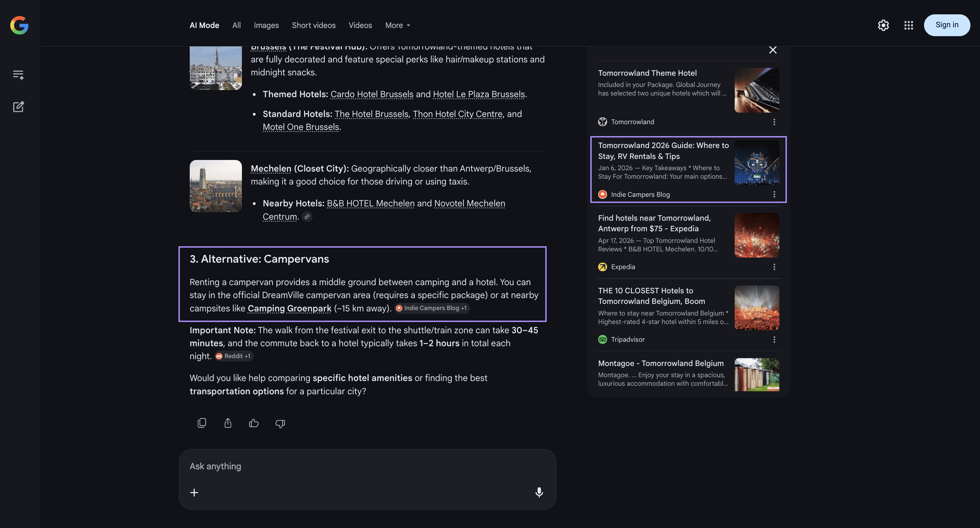This screenshot has height=528, width=980.
Task: Close the sources side panel
Action: click(x=773, y=50)
